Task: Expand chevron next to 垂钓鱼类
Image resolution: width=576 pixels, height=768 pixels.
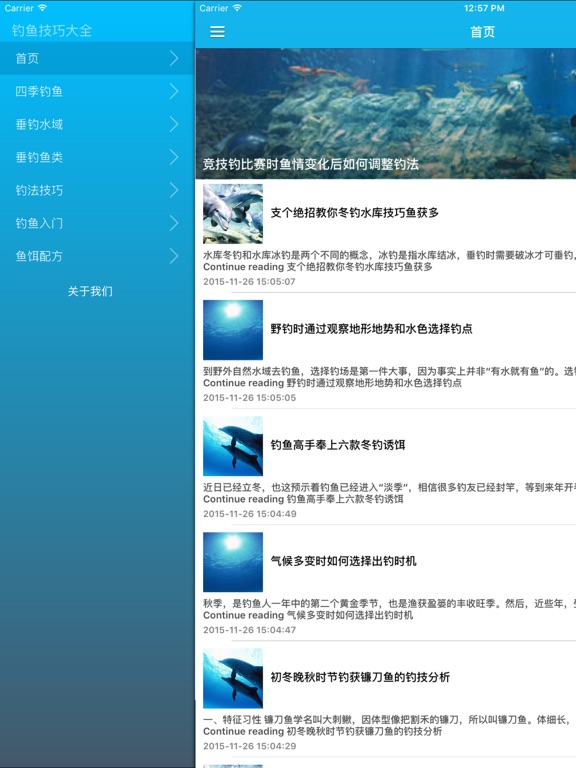Action: pos(174,157)
